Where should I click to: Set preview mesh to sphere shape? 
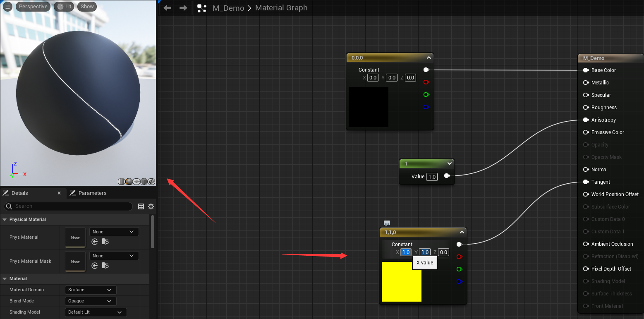[129, 182]
